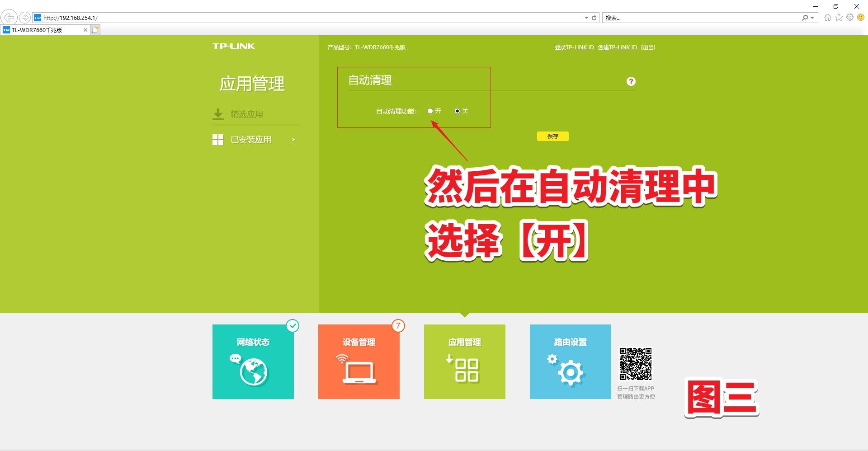Open 应用管理 grid tile
This screenshot has width=868, height=451.
click(x=464, y=362)
